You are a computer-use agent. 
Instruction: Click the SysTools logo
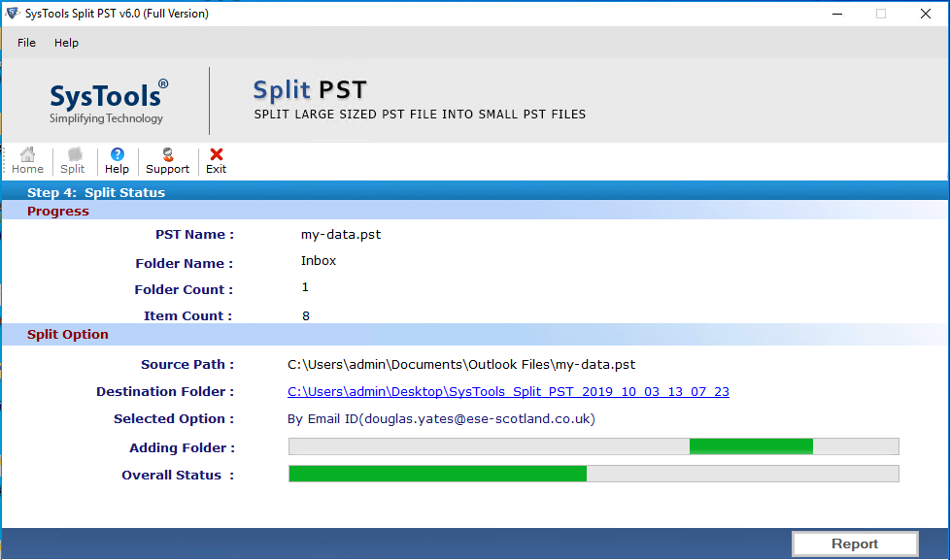(108, 102)
